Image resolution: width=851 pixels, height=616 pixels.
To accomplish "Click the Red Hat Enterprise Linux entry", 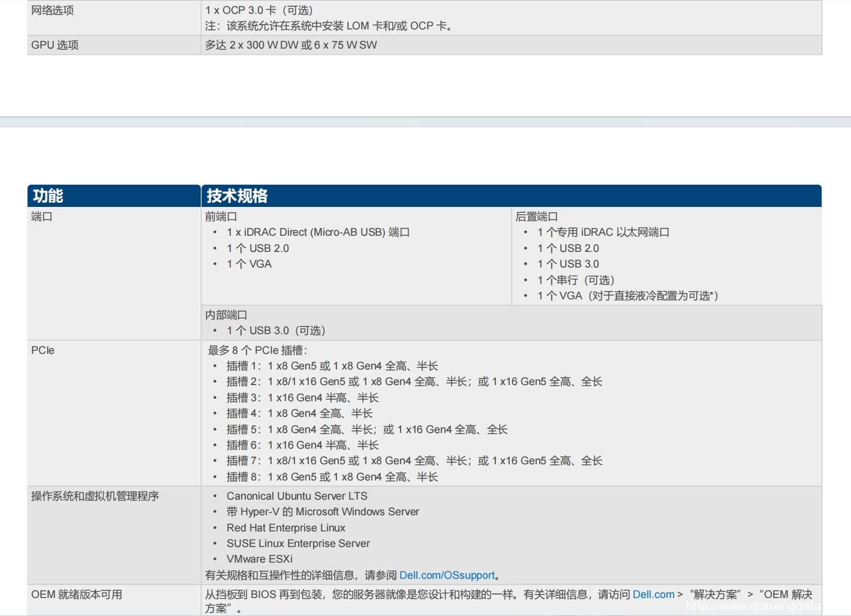I will pyautogui.click(x=285, y=528).
